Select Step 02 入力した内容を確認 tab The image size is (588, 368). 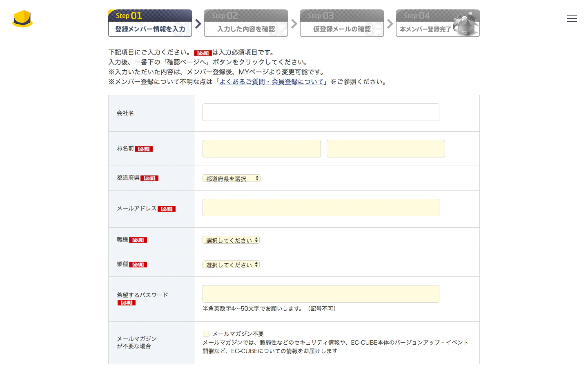coord(246,23)
